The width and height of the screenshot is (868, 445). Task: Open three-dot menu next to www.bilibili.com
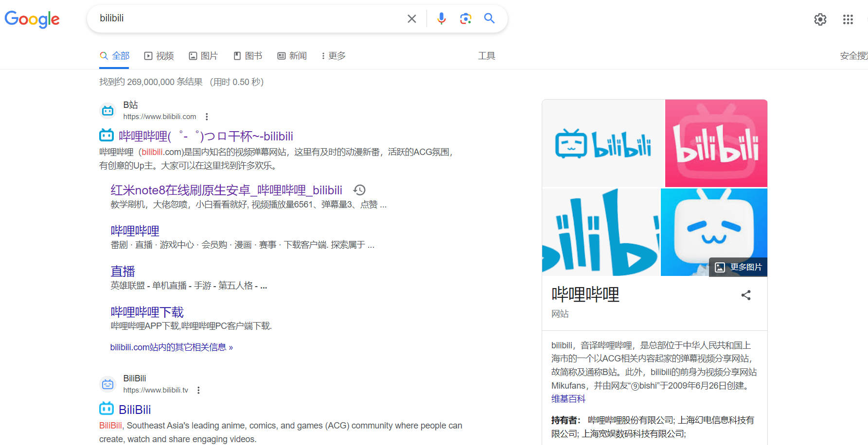[207, 117]
